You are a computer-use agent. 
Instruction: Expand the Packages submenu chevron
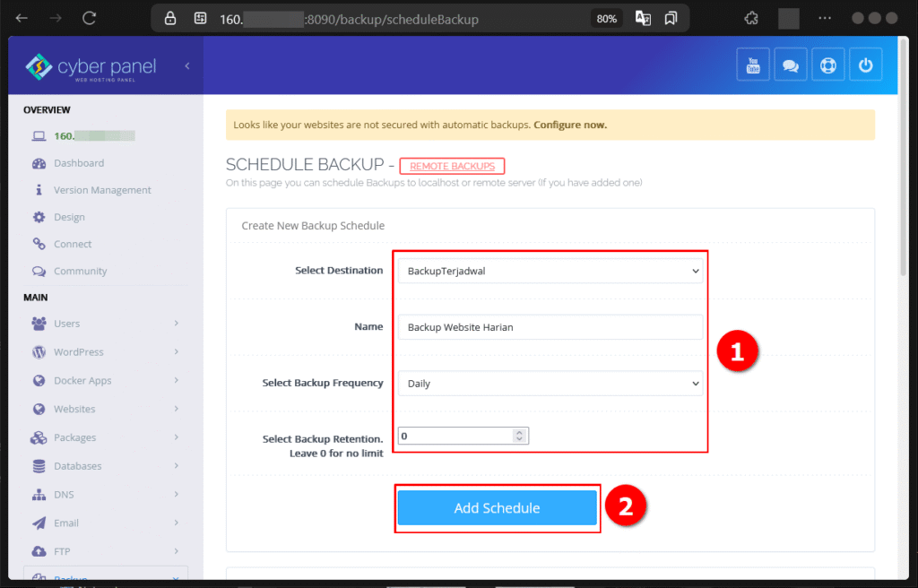coord(177,437)
